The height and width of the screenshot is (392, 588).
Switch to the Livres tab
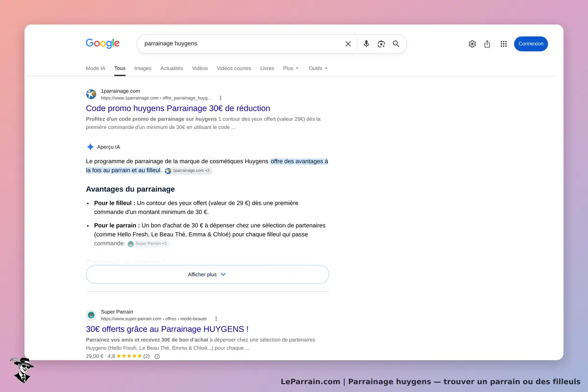(267, 68)
